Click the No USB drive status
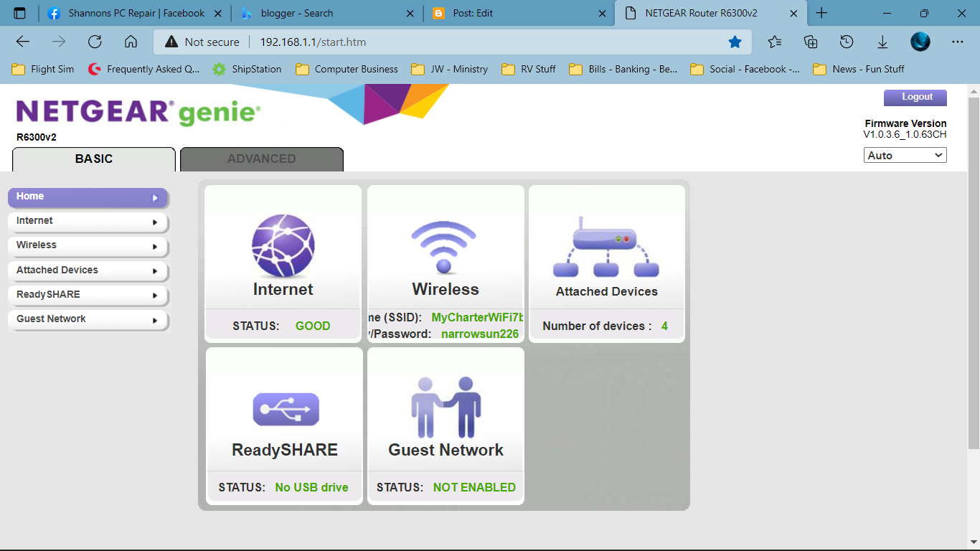Viewport: 980px width, 551px height. click(x=311, y=487)
